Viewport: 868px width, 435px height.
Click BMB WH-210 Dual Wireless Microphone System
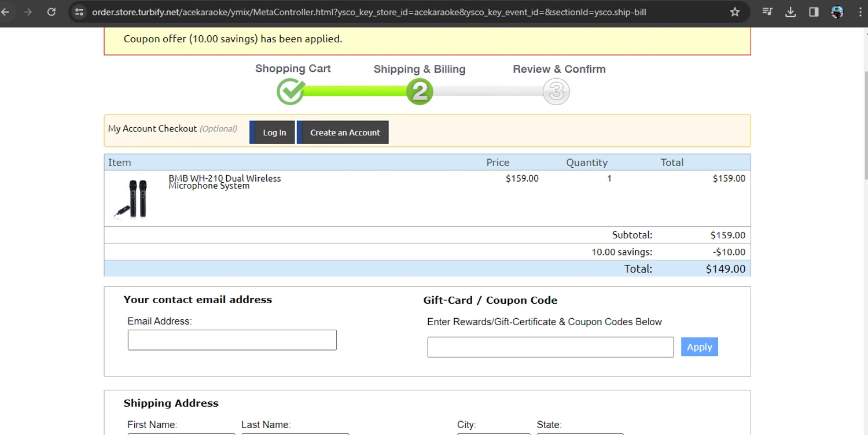[x=225, y=182]
